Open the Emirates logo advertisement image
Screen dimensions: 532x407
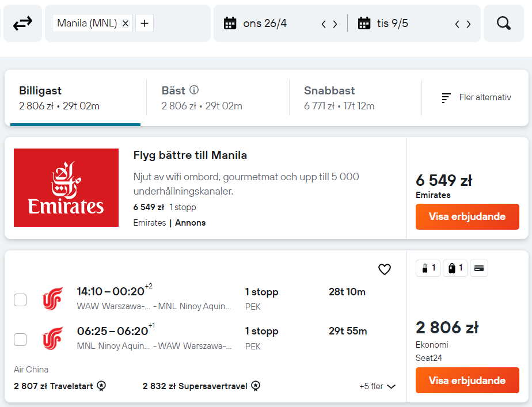66,188
